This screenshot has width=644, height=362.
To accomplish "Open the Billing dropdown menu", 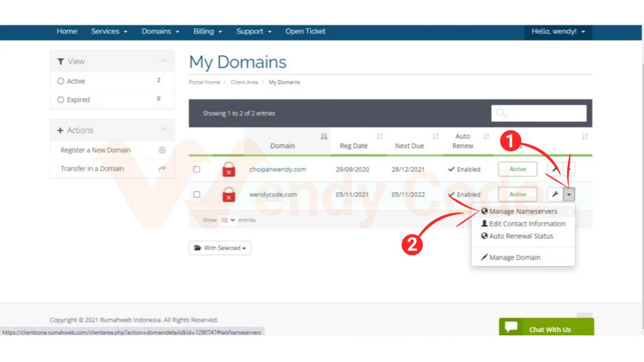I will point(208,31).
